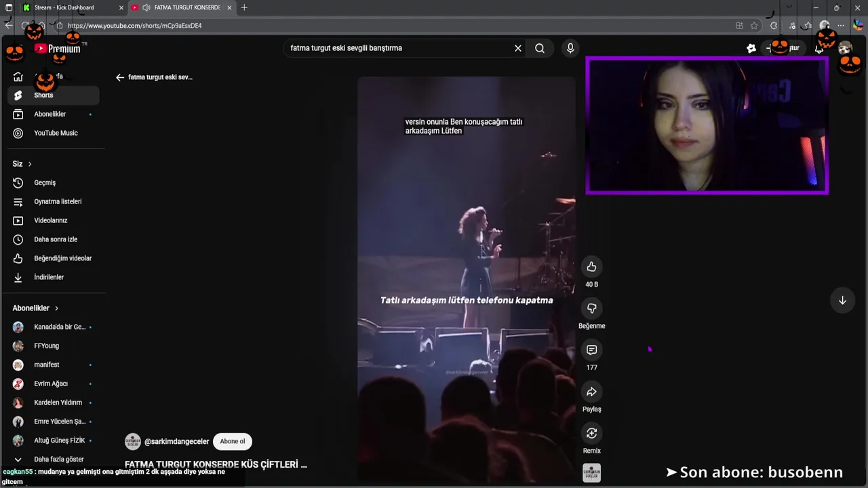
Task: Add page to browser favorites star
Action: coord(754,26)
